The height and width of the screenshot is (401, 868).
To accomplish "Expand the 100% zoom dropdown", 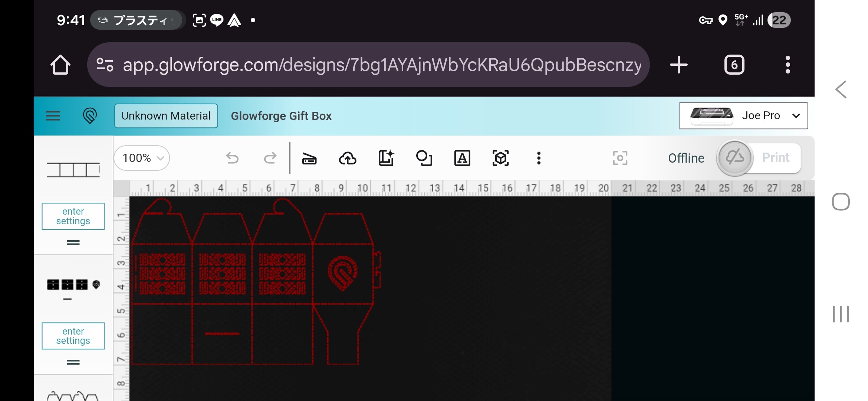I will 142,158.
